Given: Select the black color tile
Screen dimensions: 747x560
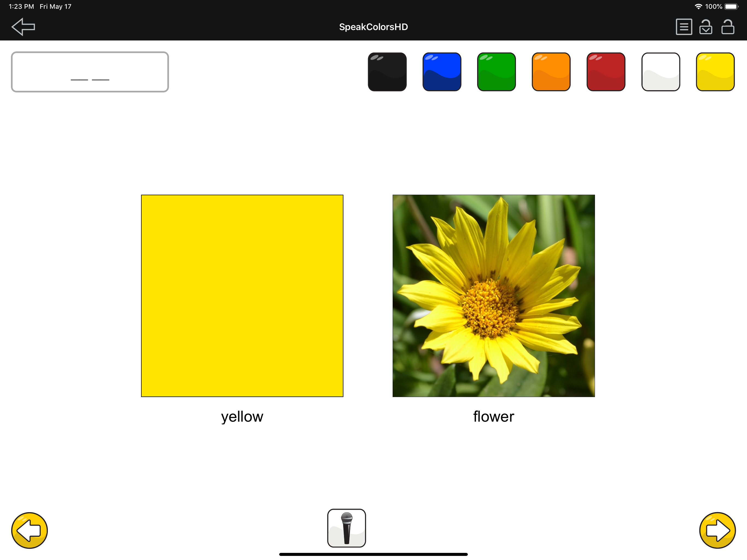Looking at the screenshot, I should click(387, 72).
